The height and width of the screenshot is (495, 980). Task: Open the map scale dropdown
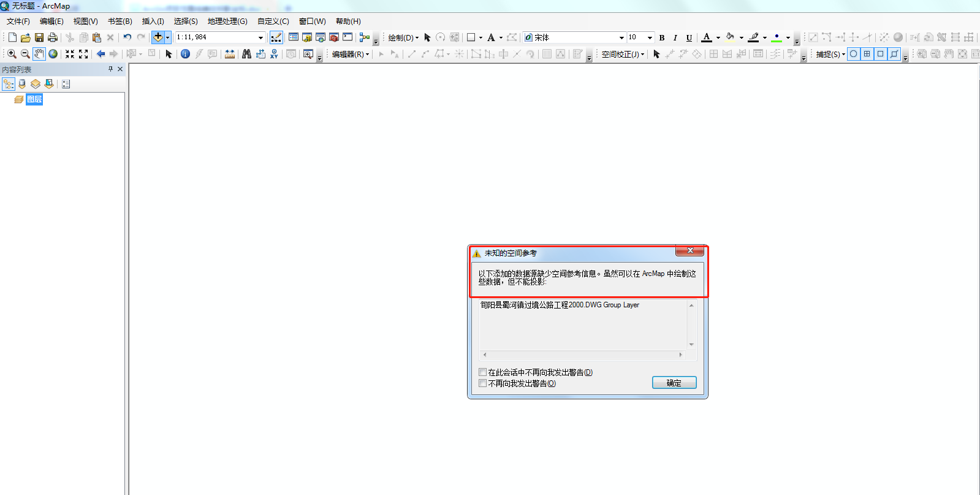pyautogui.click(x=260, y=37)
